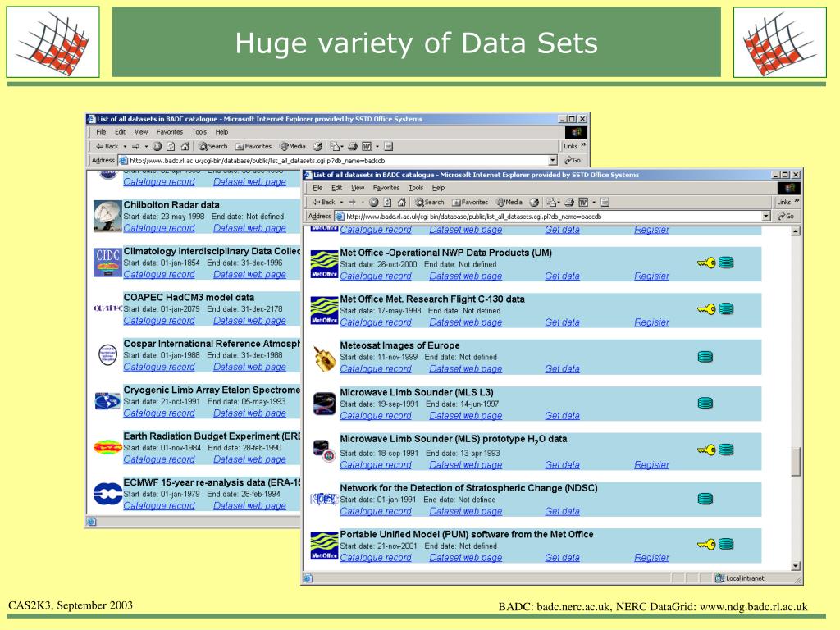
Task: Click Go button in front browser window
Action: [x=786, y=216]
